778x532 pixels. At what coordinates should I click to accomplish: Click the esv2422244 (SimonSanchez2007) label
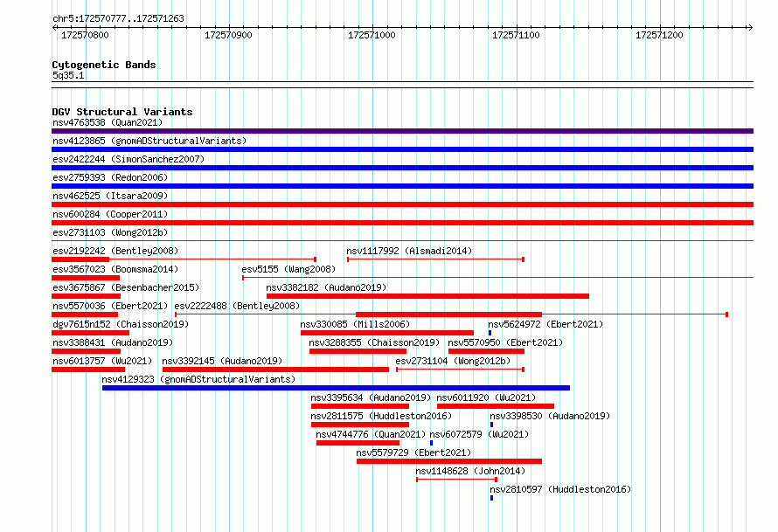point(129,159)
